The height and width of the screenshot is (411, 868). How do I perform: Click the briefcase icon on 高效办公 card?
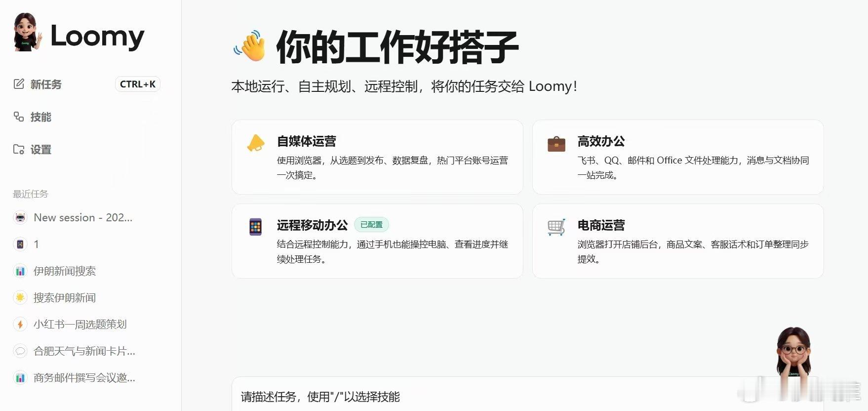click(x=556, y=144)
